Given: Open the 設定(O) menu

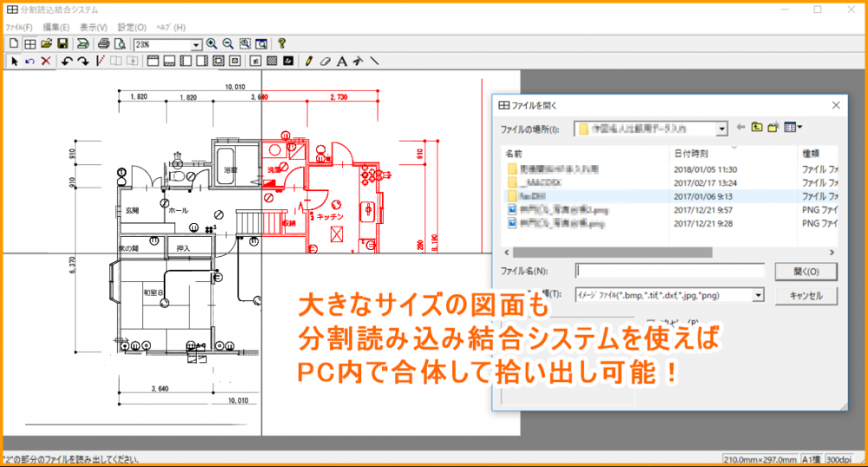Looking at the screenshot, I should pyautogui.click(x=132, y=27).
